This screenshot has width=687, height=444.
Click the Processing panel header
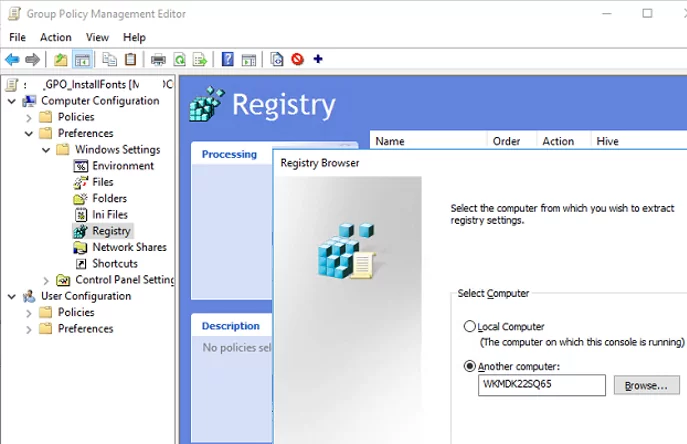(229, 154)
